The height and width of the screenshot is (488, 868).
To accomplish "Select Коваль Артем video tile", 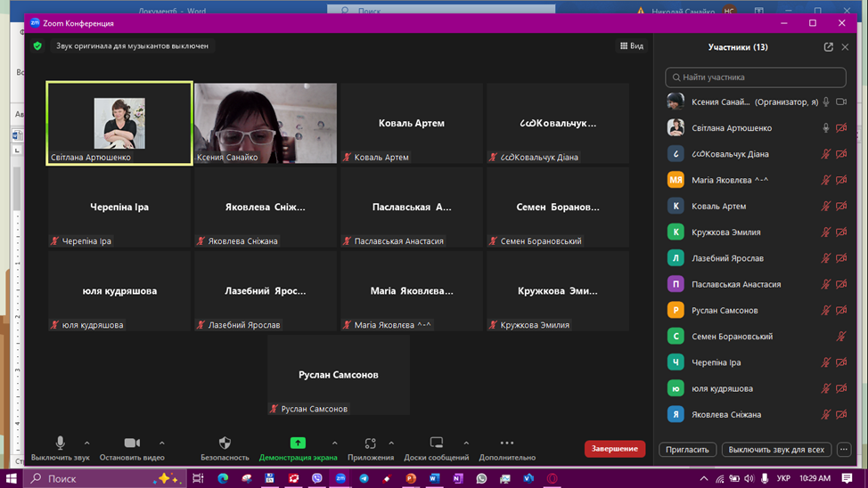I will click(x=412, y=124).
